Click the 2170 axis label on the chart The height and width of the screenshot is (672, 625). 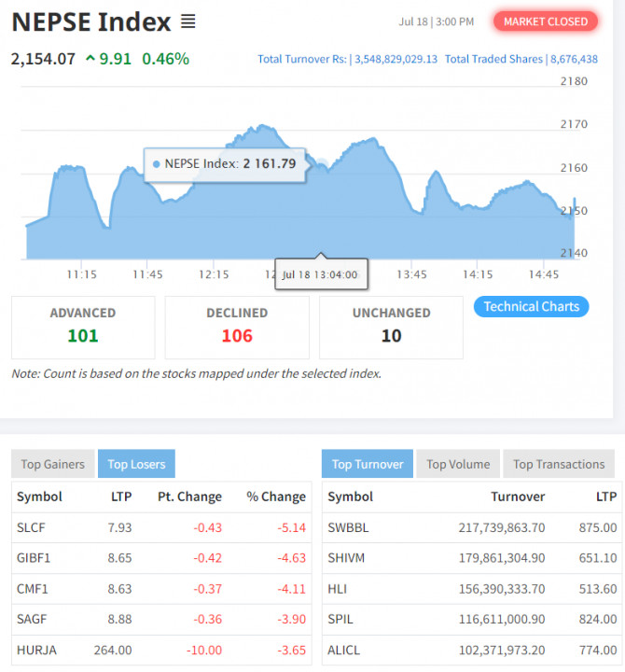coord(574,124)
